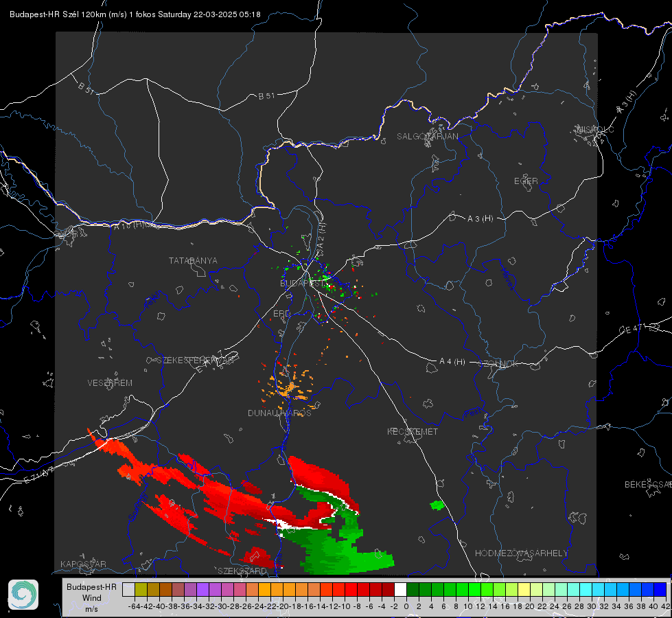Select the VESZPRÉM label
Screen dimensions: 672x618
coord(110,383)
